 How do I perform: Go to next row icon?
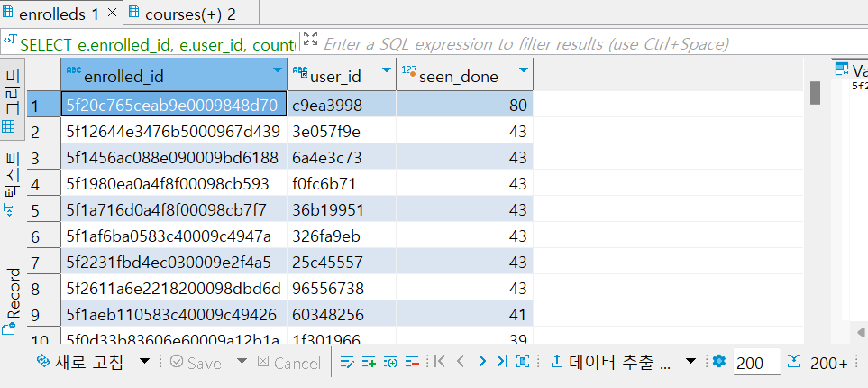pos(481,362)
